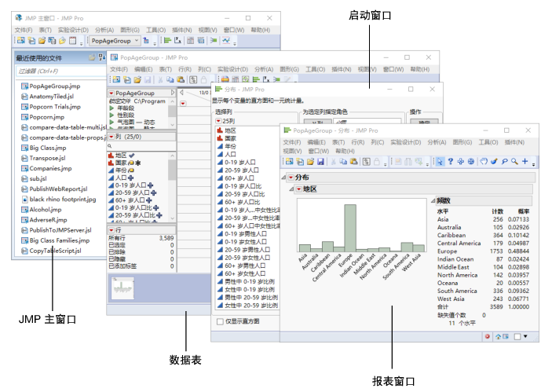Click the Copy icon in data table window toolbar
The image size is (541, 392).
pyautogui.click(x=170, y=79)
